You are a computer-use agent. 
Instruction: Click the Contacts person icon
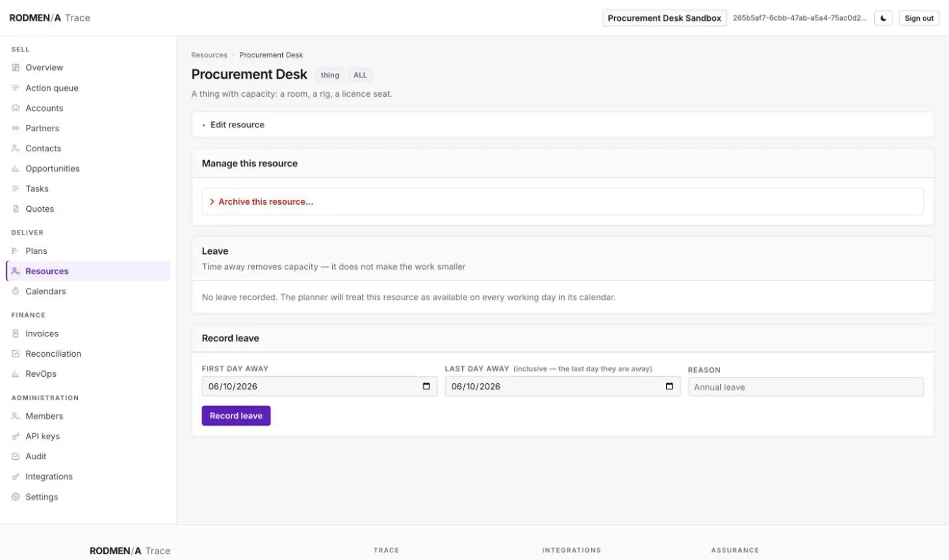pyautogui.click(x=16, y=148)
